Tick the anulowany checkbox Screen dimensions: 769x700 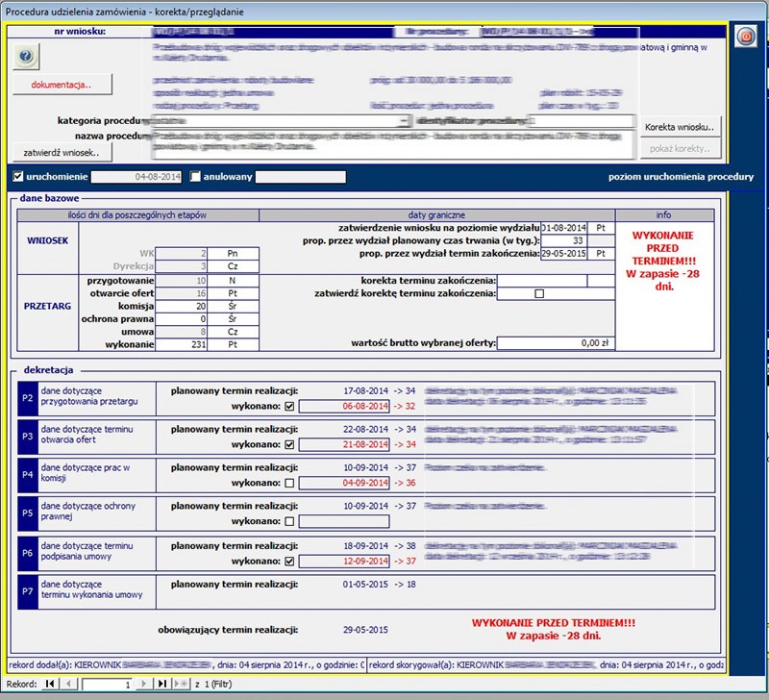pyautogui.click(x=195, y=177)
